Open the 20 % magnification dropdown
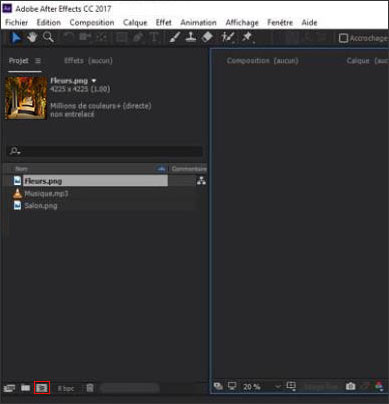The width and height of the screenshot is (389, 404). pyautogui.click(x=262, y=387)
